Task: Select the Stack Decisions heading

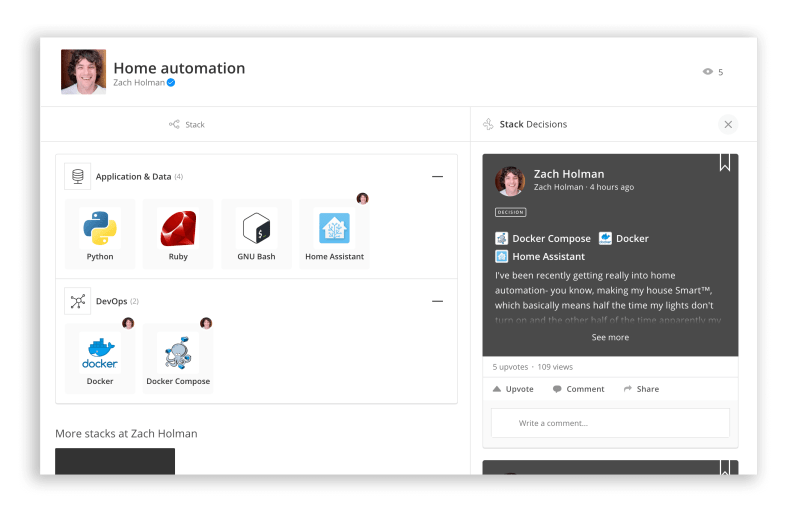Action: [533, 124]
